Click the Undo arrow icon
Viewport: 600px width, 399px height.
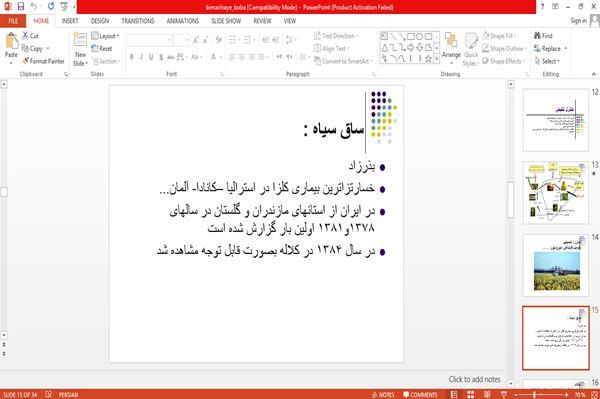[34, 6]
